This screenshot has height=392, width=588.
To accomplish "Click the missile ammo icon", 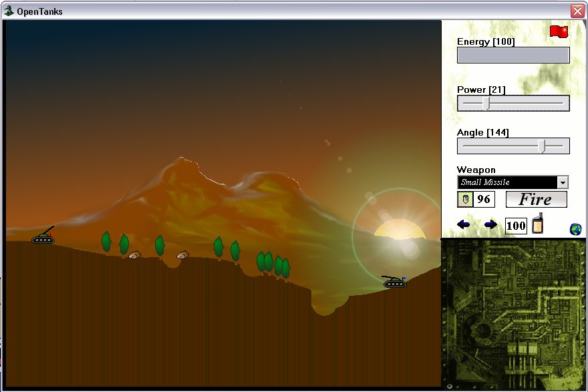I will click(465, 199).
